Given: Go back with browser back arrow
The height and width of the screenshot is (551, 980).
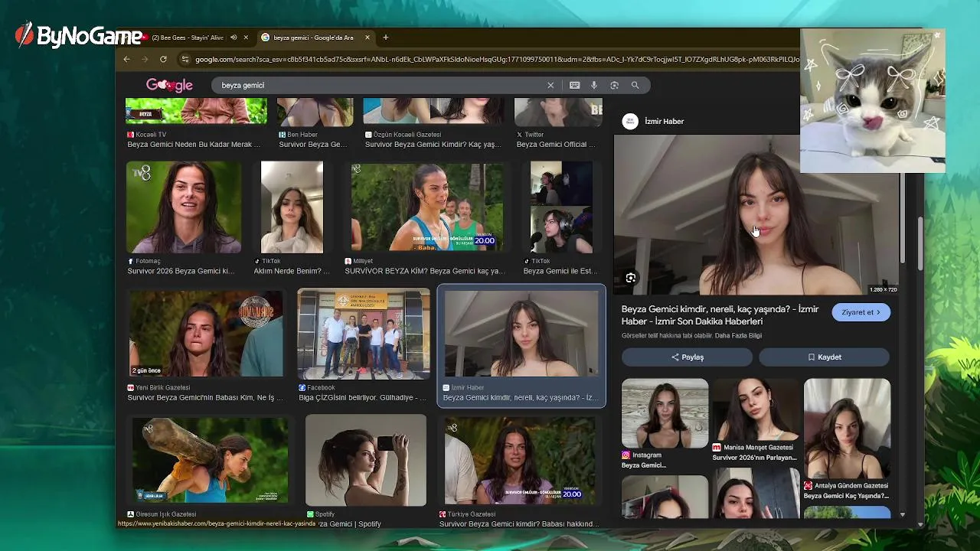Looking at the screenshot, I should [127, 59].
